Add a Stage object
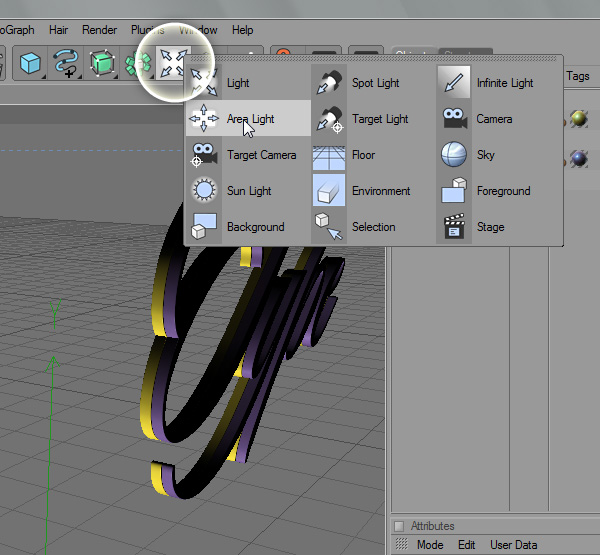 click(490, 227)
